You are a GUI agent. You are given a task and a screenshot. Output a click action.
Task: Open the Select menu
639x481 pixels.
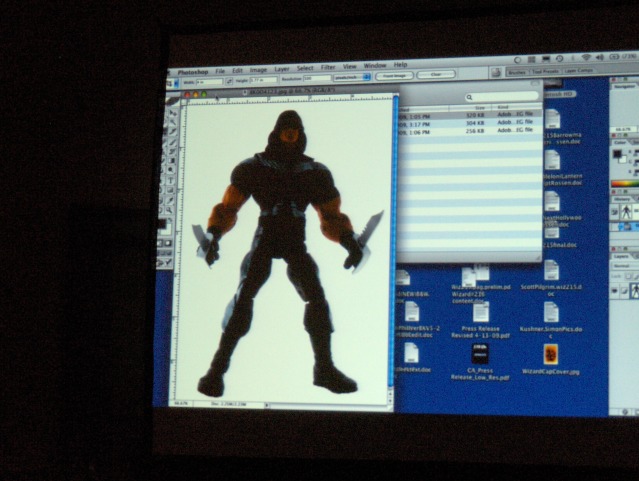305,68
